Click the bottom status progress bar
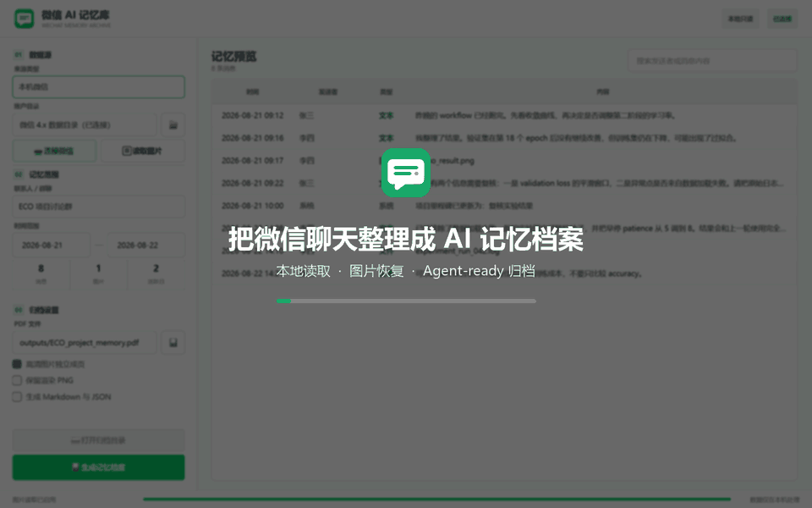Image resolution: width=812 pixels, height=508 pixels. click(x=436, y=500)
